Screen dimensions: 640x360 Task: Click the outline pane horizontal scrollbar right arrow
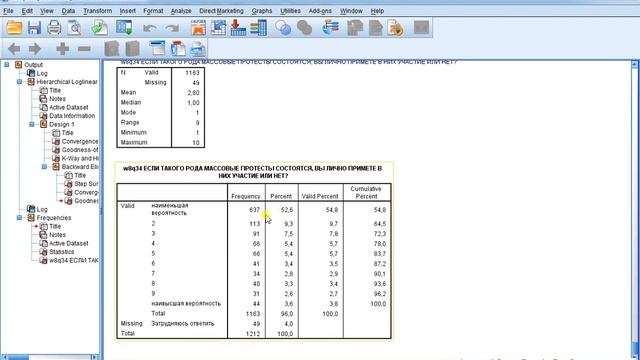coord(95,357)
